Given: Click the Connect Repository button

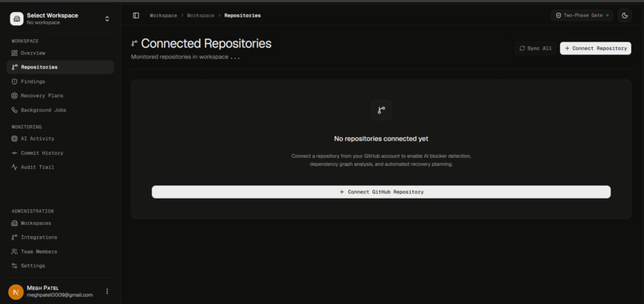Looking at the screenshot, I should 595,49.
